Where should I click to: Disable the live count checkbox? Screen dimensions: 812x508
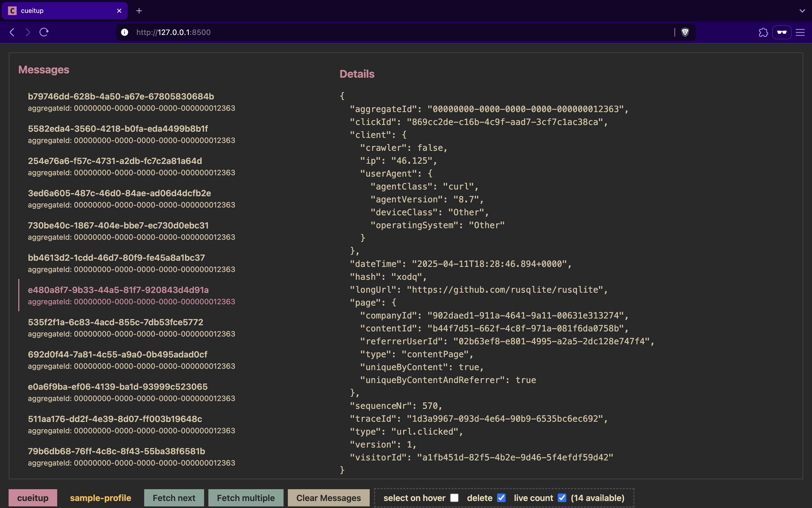(x=562, y=498)
